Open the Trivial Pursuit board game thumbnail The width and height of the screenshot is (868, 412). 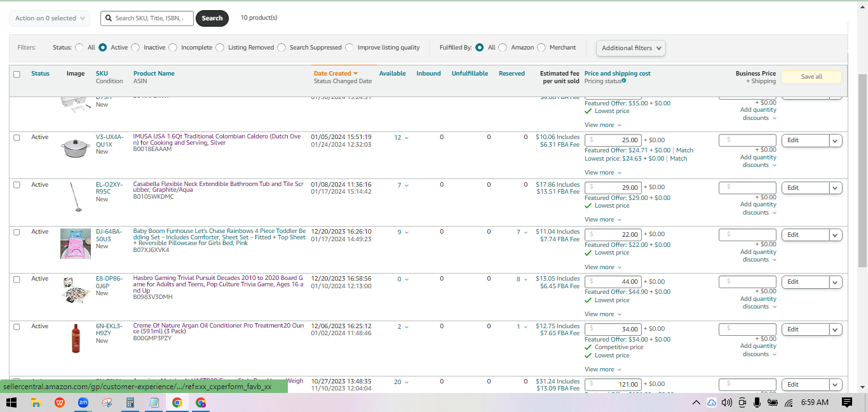click(x=76, y=291)
